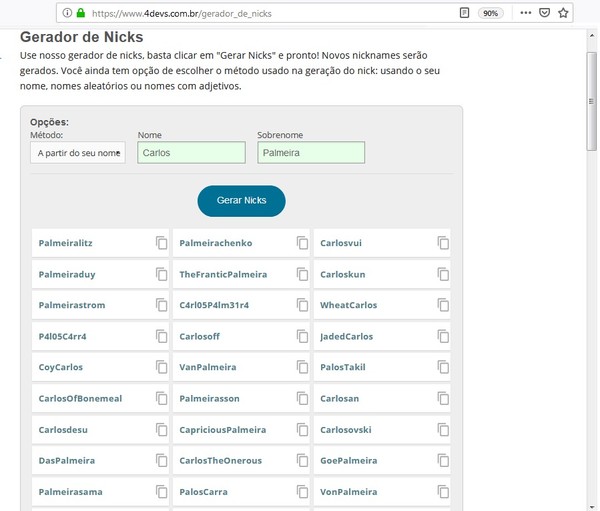This screenshot has width=600, height=511.
Task: Show site security info padlock
Action: point(80,14)
